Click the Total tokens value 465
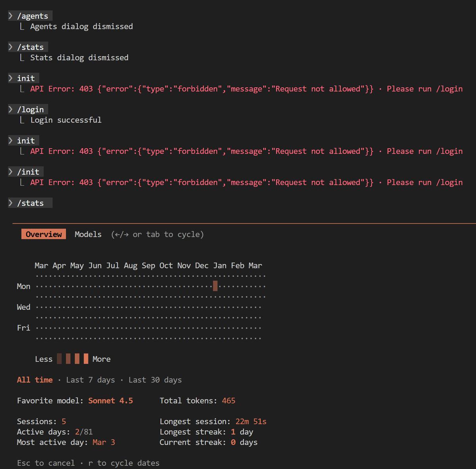This screenshot has width=476, height=469. click(x=228, y=401)
